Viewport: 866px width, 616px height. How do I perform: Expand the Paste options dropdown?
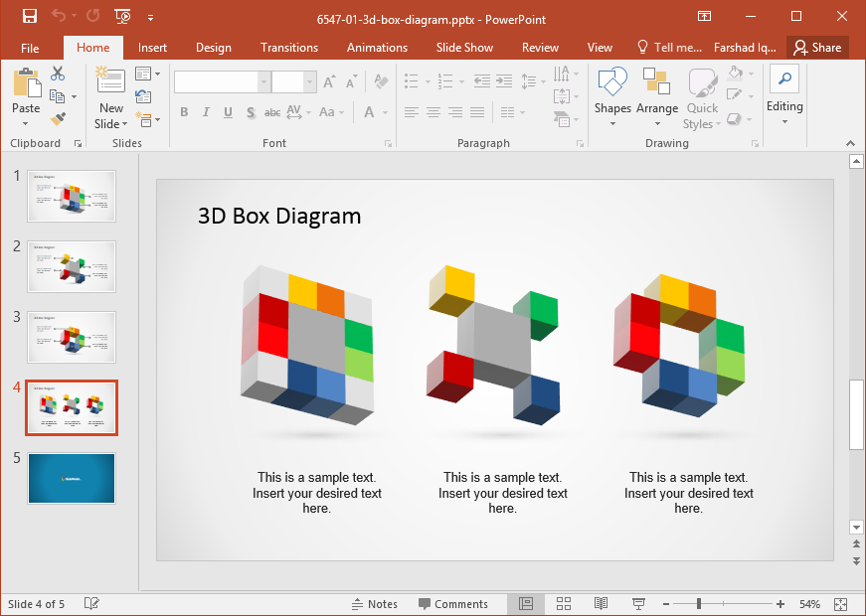[26, 124]
